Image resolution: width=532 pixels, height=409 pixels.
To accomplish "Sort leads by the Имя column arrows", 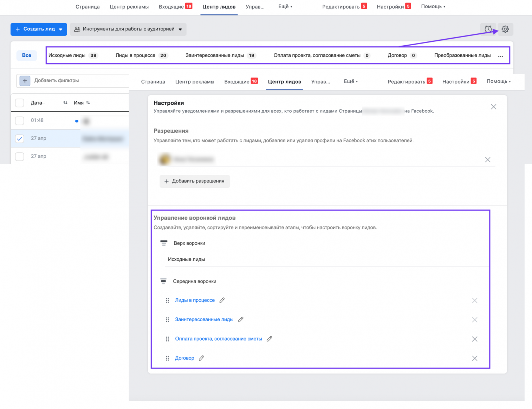I will [88, 103].
